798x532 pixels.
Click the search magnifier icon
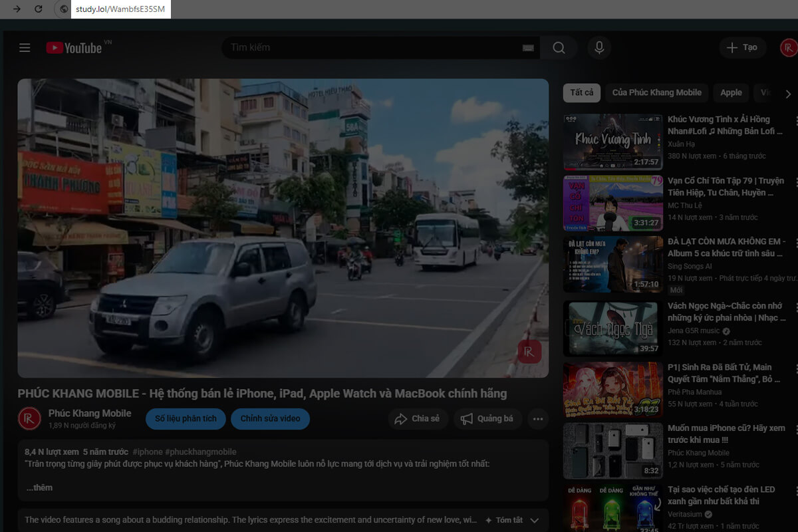click(559, 47)
